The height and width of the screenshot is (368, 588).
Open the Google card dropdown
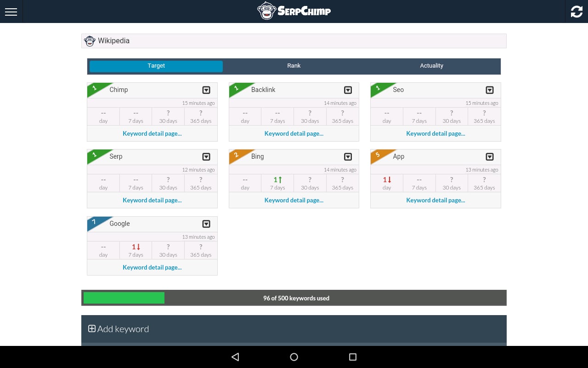(x=206, y=224)
